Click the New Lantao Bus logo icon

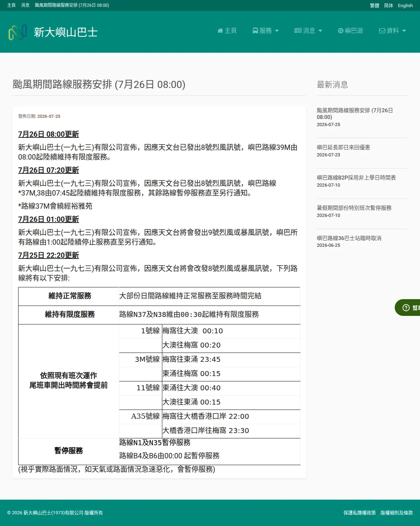(x=18, y=32)
